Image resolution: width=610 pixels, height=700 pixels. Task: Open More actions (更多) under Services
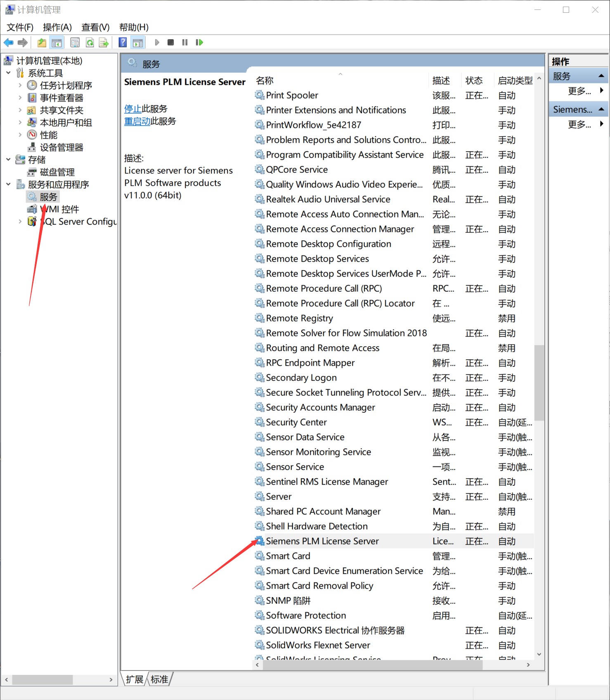point(579,91)
